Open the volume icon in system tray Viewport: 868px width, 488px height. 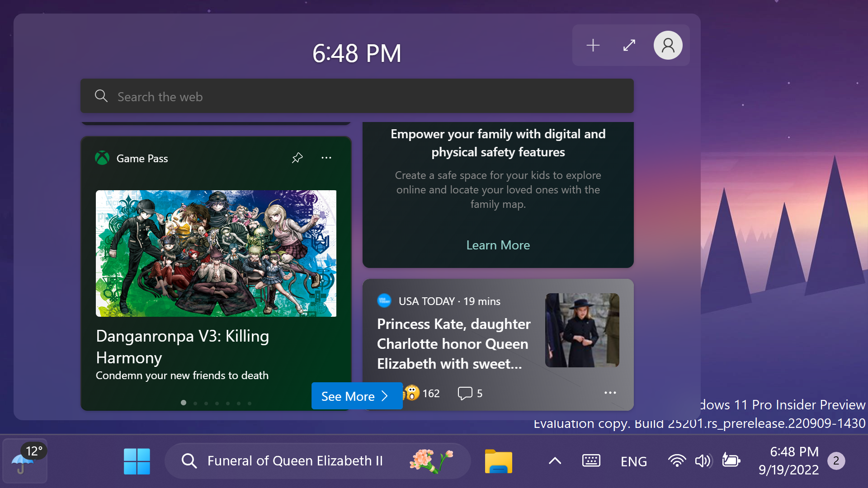(x=703, y=460)
